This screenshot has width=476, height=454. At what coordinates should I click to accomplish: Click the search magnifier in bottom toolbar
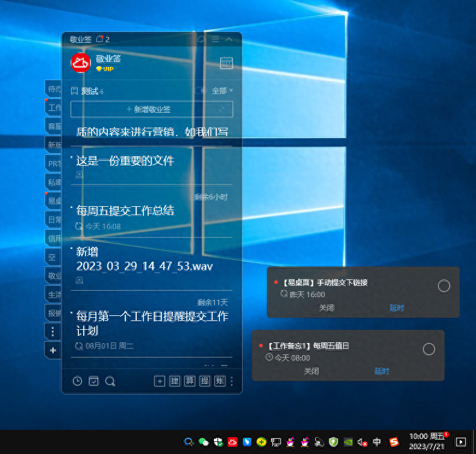[110, 380]
